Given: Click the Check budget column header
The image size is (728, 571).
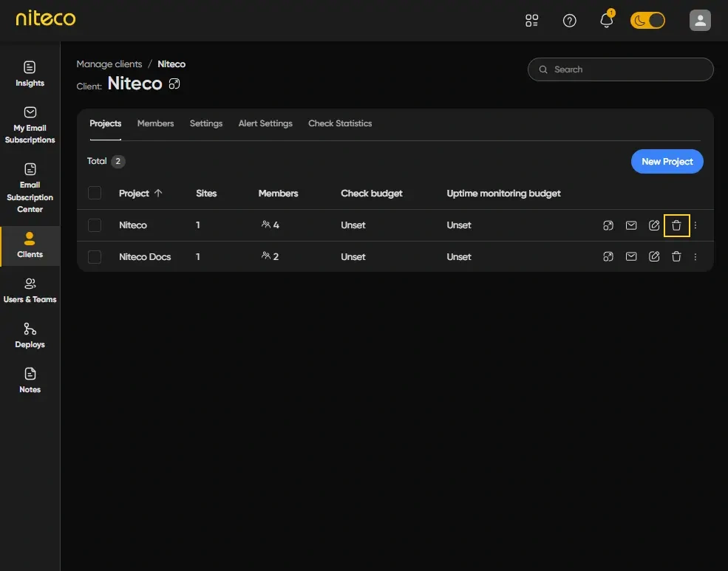Looking at the screenshot, I should (372, 194).
